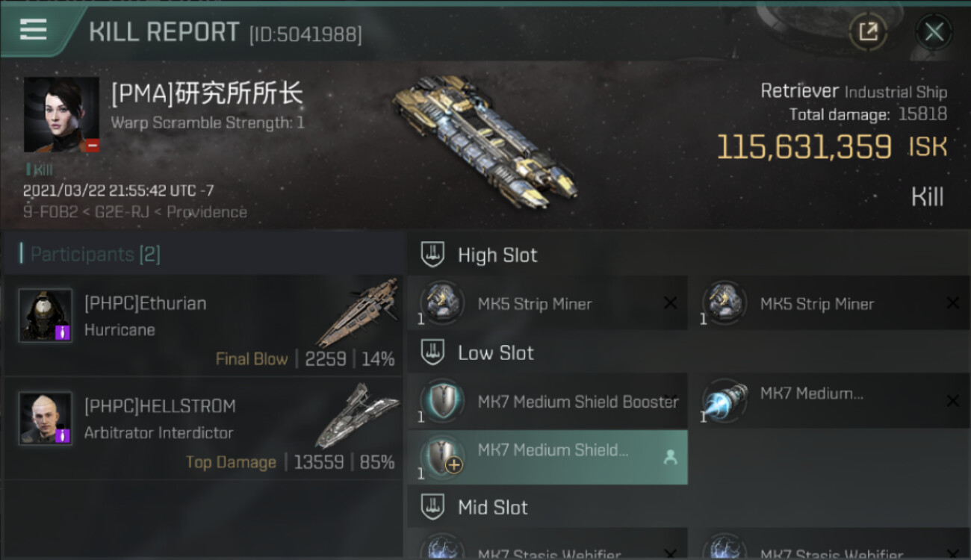View the victim pilot portrait
This screenshot has width=971, height=560.
[61, 114]
